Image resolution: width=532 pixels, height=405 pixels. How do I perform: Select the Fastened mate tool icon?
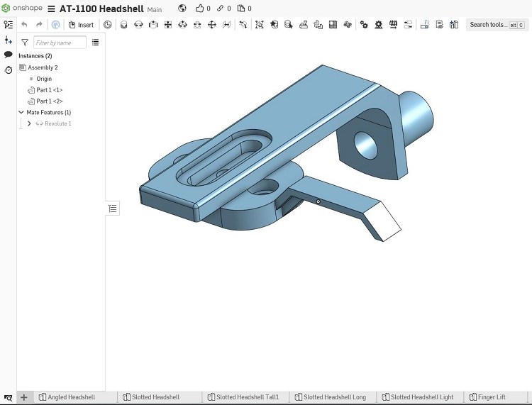124,24
